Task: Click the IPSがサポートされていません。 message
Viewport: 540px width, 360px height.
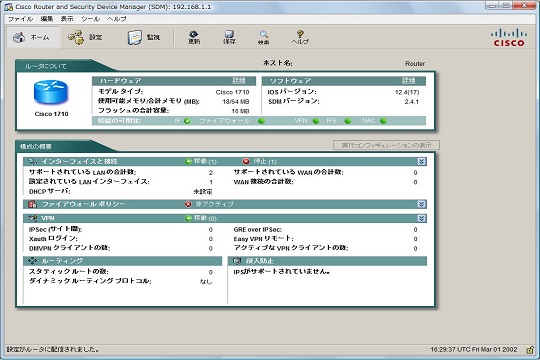Action: (x=282, y=271)
